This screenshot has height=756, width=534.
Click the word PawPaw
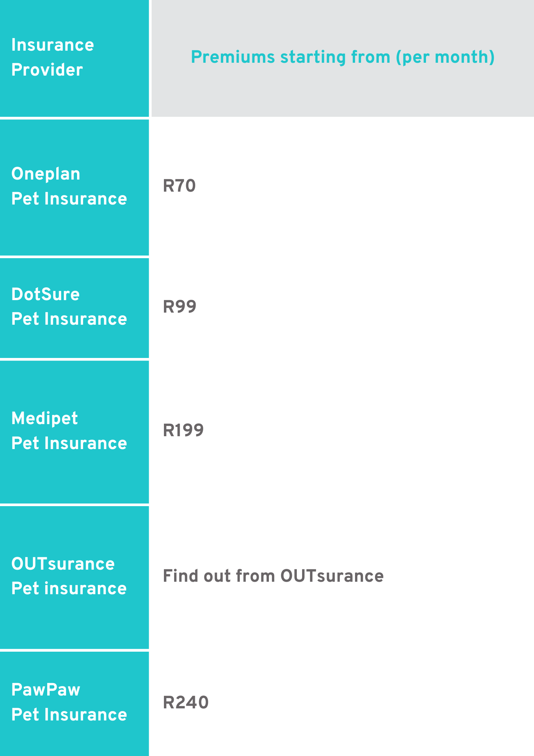[46, 690]
